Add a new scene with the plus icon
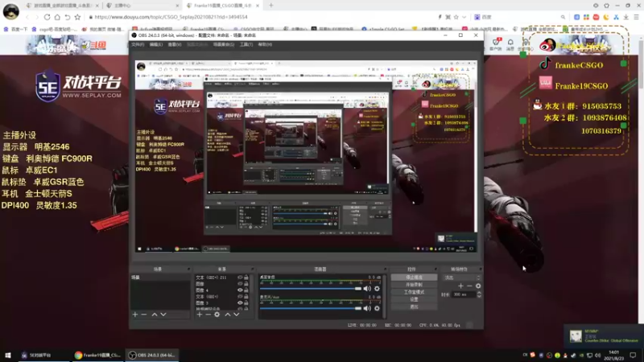 (x=135, y=315)
